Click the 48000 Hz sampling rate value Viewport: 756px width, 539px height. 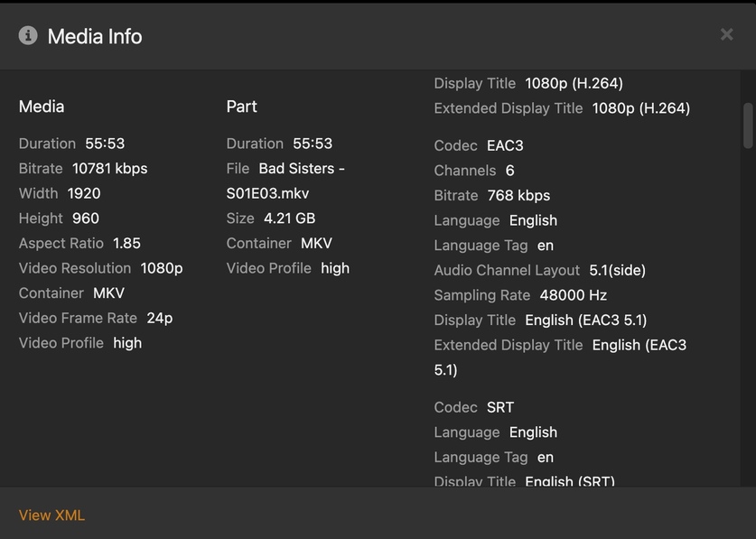573,295
